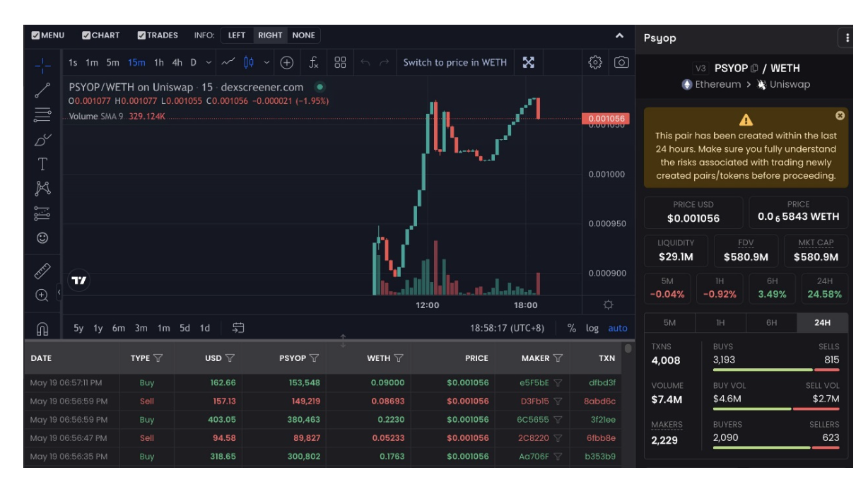
Task: Take a chart snapshot with camera icon
Action: (621, 62)
